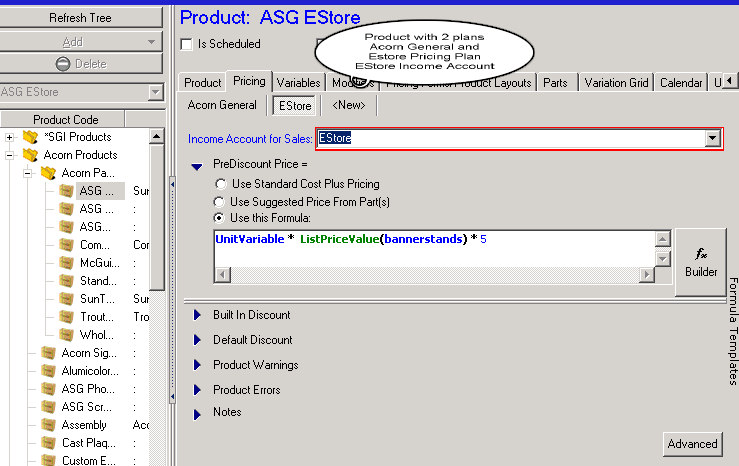Click the Whol... product box icon

coord(66,335)
